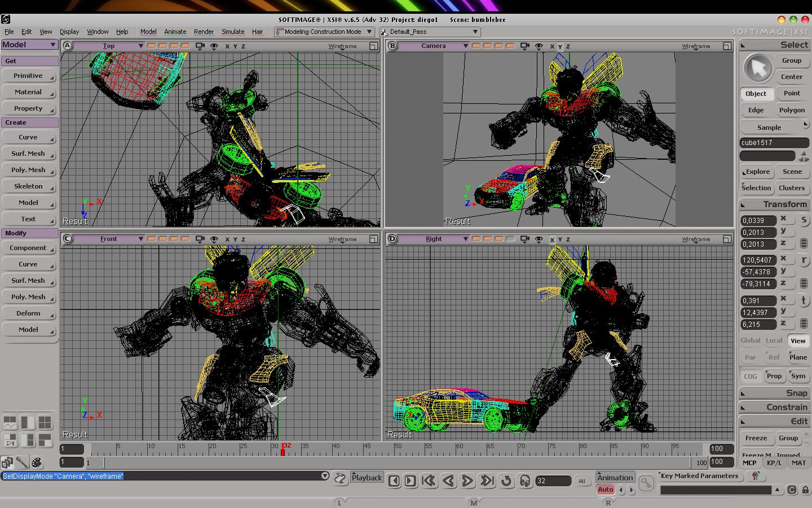The image size is (812, 508).
Task: Jump to last frame
Action: (487, 480)
